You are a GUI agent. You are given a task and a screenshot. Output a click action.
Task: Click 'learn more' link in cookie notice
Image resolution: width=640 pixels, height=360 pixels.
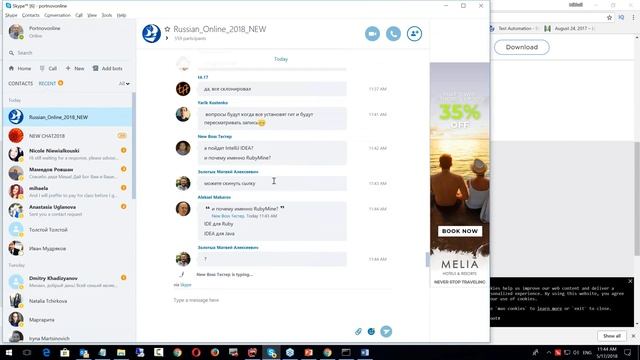coord(549,309)
